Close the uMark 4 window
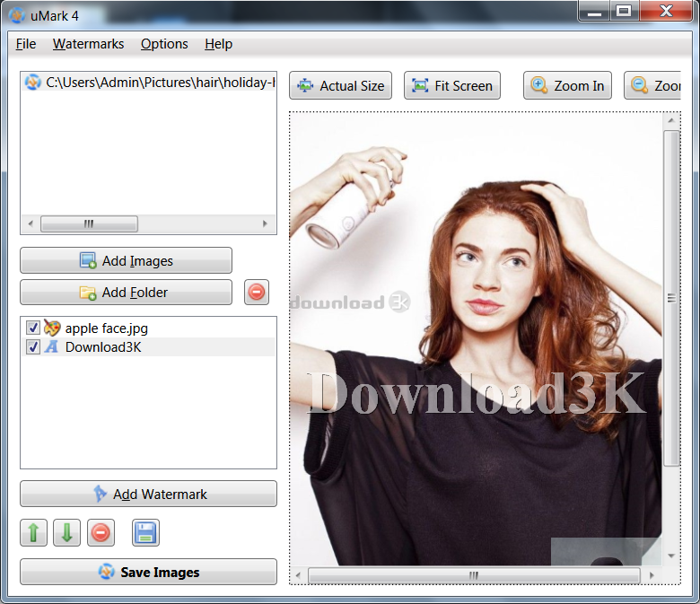The width and height of the screenshot is (700, 604). click(666, 11)
